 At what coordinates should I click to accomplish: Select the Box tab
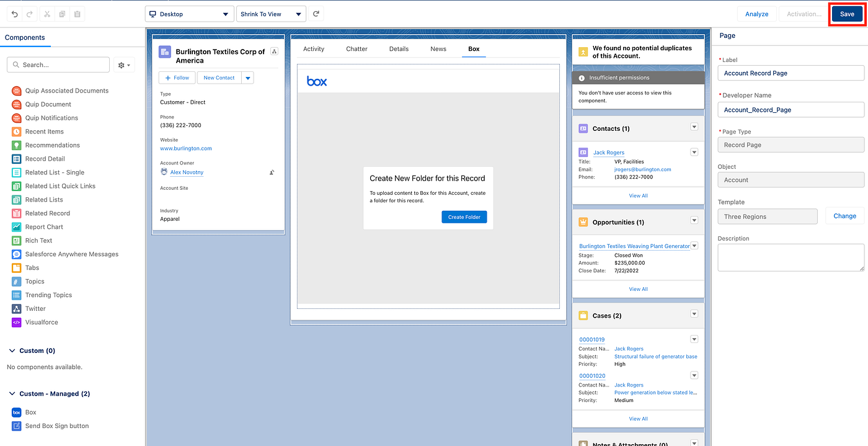click(474, 49)
